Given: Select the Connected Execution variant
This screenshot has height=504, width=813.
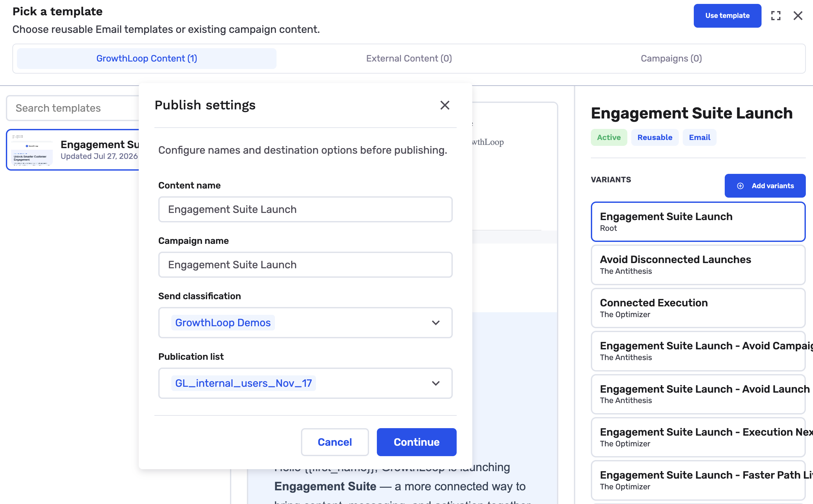Looking at the screenshot, I should coord(698,308).
